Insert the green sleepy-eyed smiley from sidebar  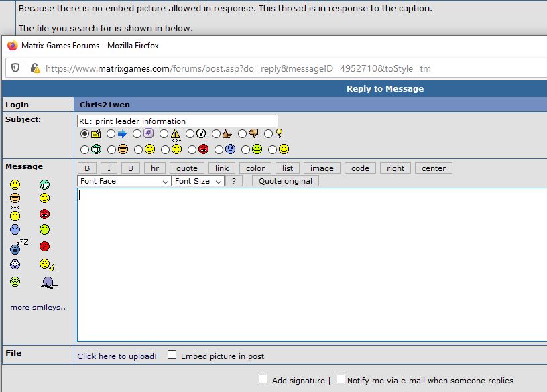point(15,282)
